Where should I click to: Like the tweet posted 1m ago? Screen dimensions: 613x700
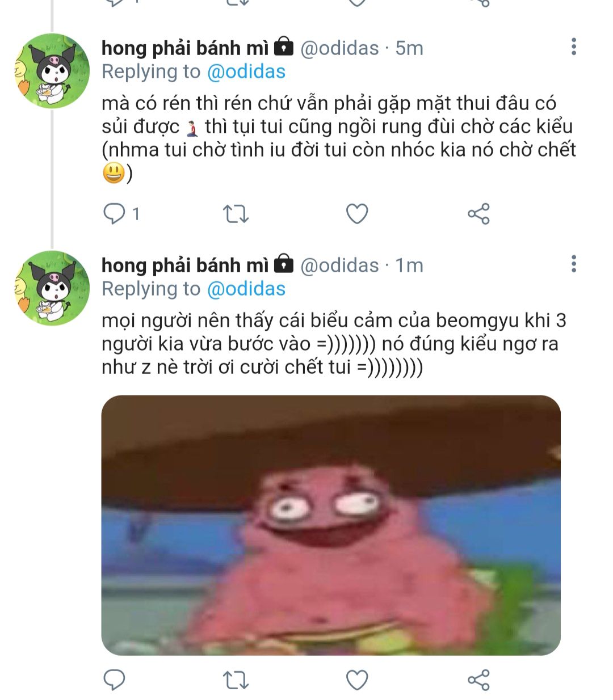pos(357,679)
